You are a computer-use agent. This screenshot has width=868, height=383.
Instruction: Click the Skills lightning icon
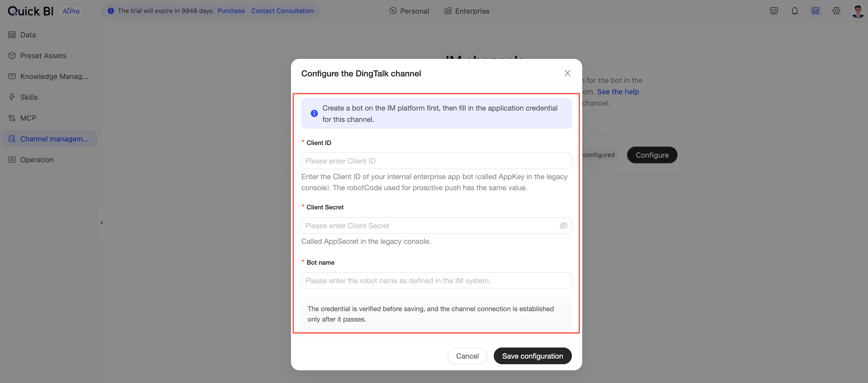point(12,97)
